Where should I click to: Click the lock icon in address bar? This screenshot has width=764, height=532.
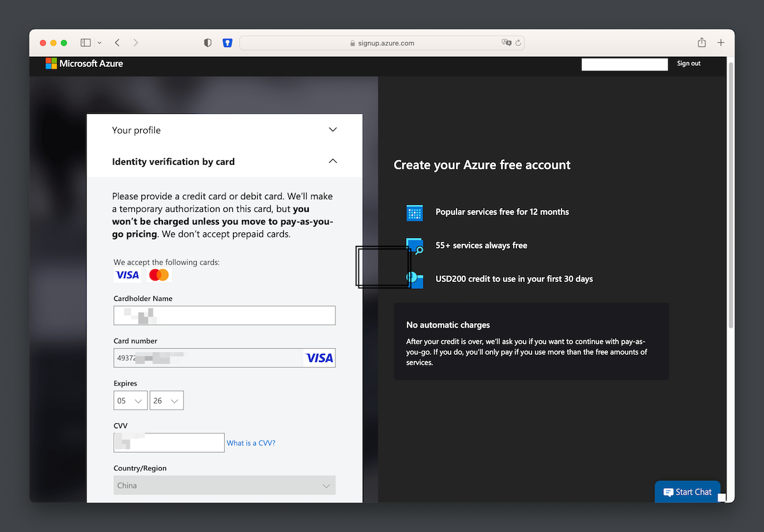(x=353, y=43)
